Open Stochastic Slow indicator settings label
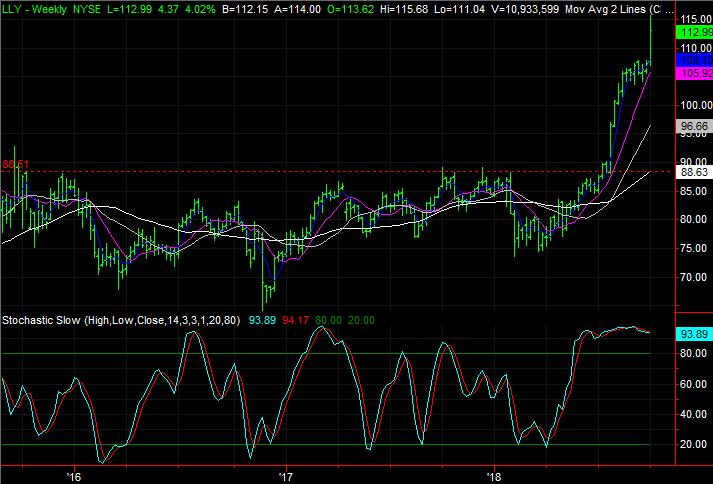Viewport: 713px width, 484px height. [121, 320]
